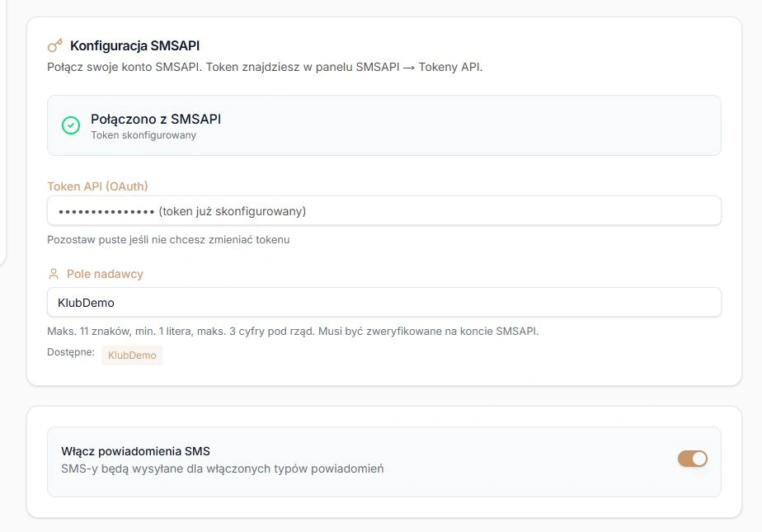Image resolution: width=762 pixels, height=532 pixels.
Task: Disable the Włącz powiadomienia SMS toggle
Action: click(693, 459)
